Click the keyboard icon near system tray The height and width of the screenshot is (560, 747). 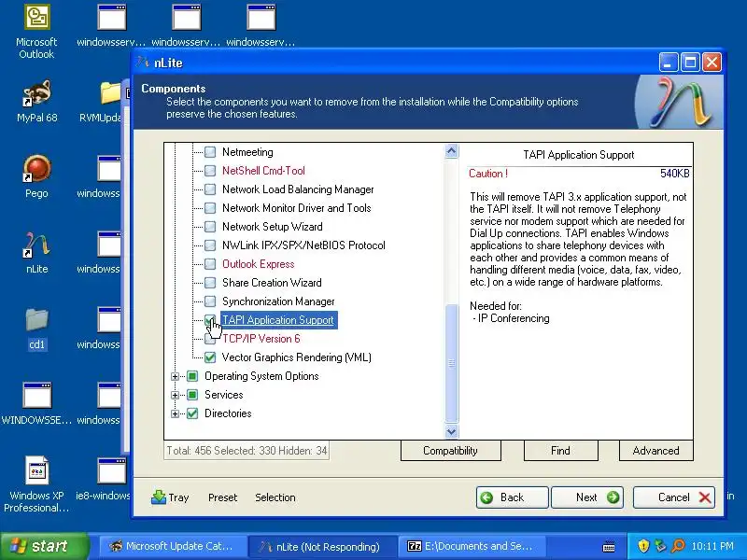pos(609,546)
